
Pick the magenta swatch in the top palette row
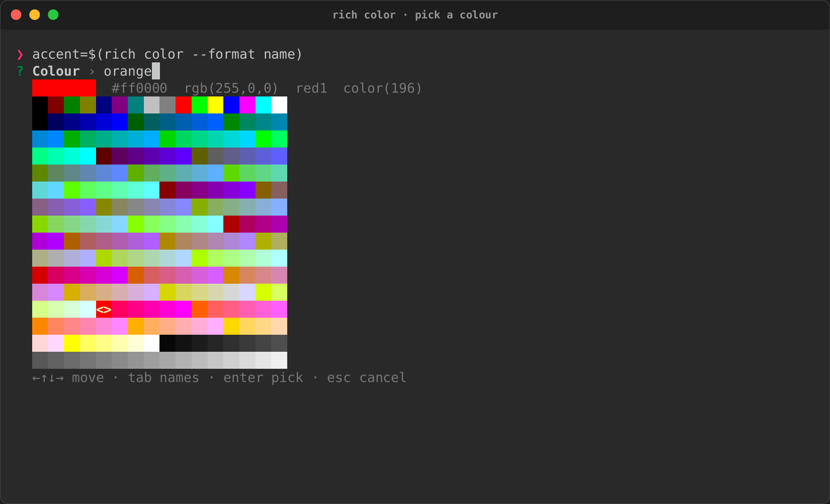247,105
